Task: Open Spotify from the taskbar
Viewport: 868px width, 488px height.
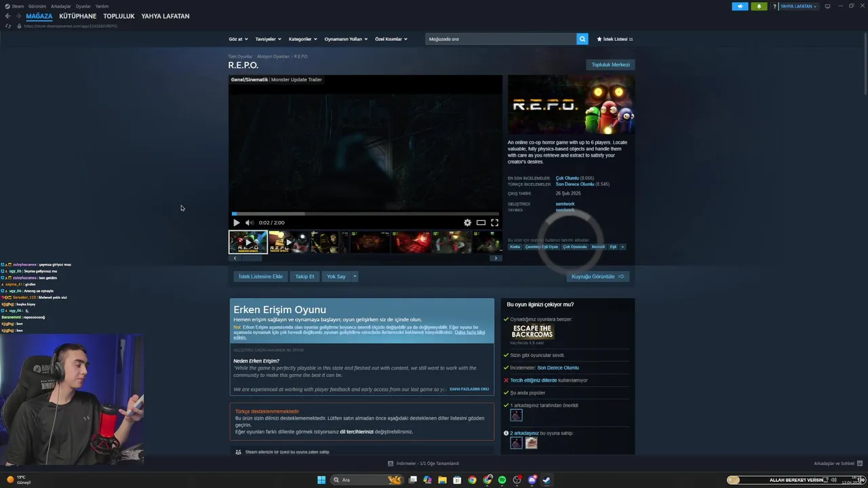Action: coord(502,480)
